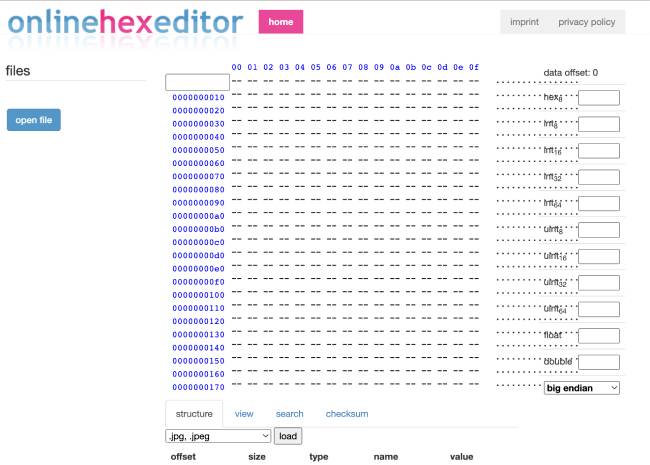
Task: Click the offset input box above 0000000010
Action: click(197, 82)
